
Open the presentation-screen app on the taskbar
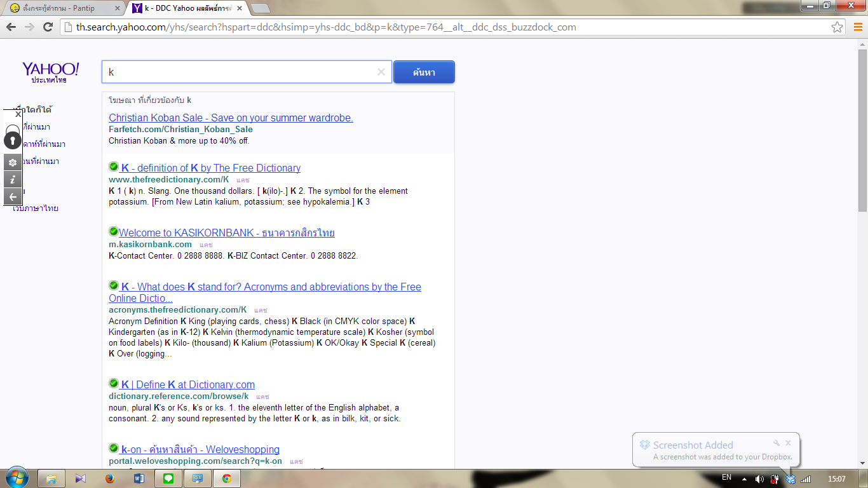(x=198, y=478)
